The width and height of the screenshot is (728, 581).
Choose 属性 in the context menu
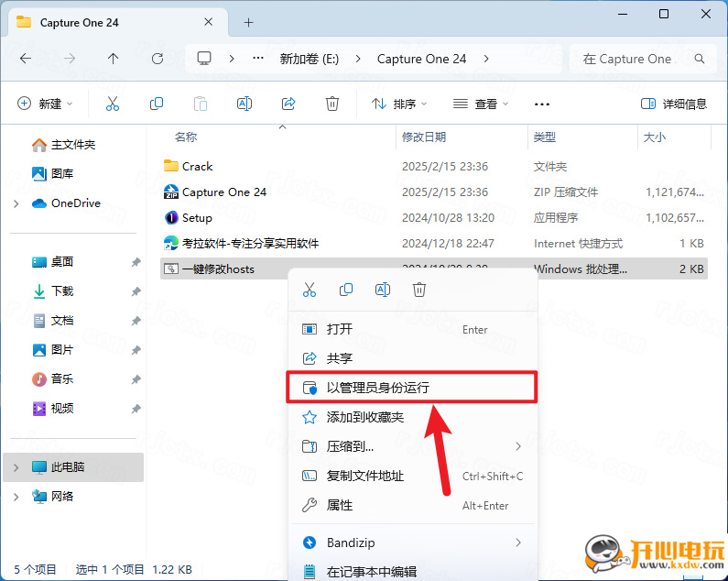point(413,505)
